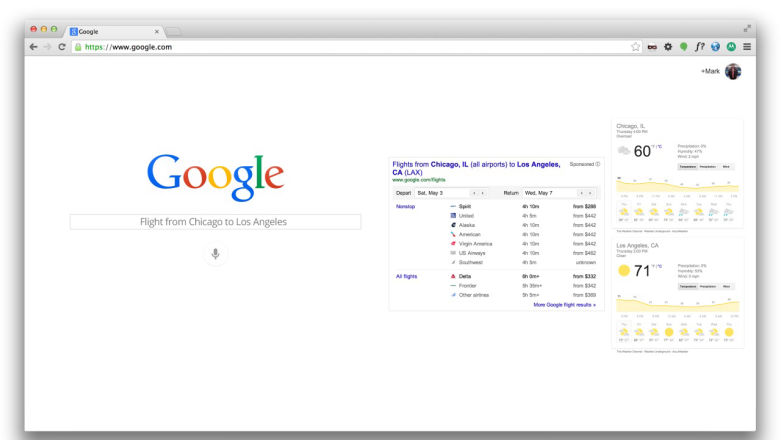Step Depart date to next day
The image size is (781, 440).
[483, 193]
